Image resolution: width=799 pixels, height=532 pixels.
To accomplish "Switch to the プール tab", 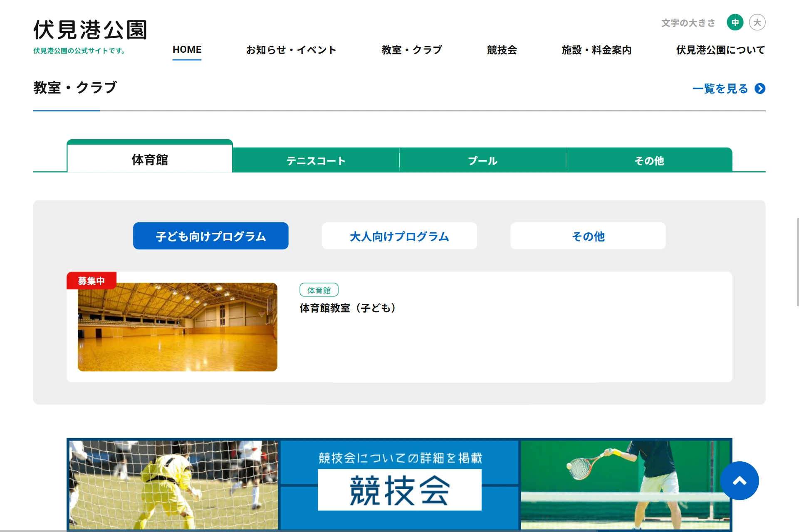I will click(482, 160).
